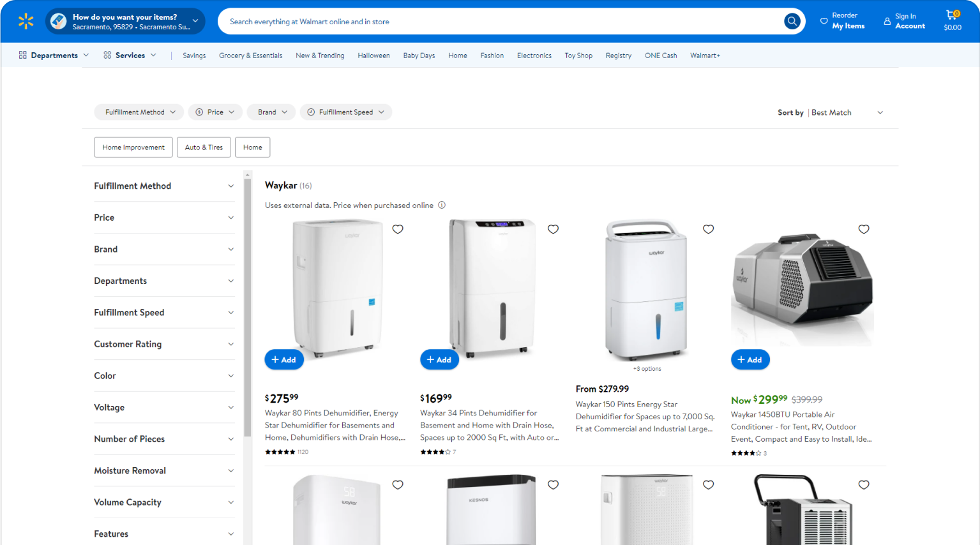Expand the Number of Pieces section
This screenshot has height=545, width=980.
pyautogui.click(x=164, y=439)
